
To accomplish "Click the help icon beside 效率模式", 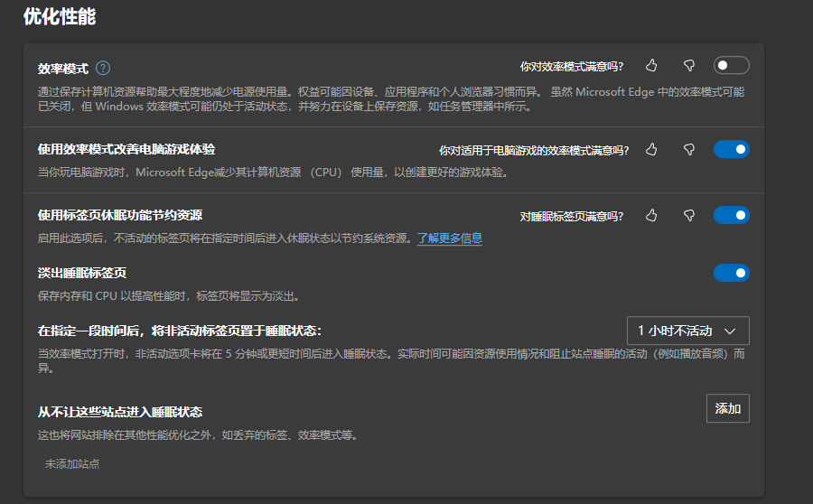I will click(x=103, y=68).
